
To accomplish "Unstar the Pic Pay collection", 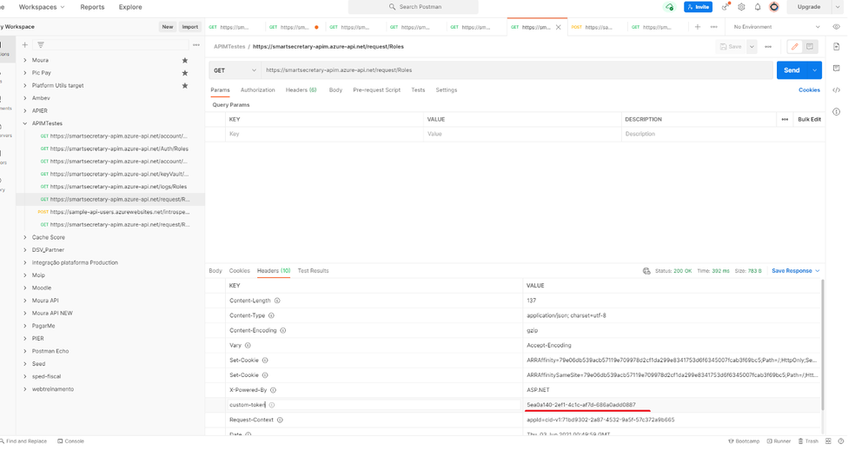I will (x=185, y=73).
